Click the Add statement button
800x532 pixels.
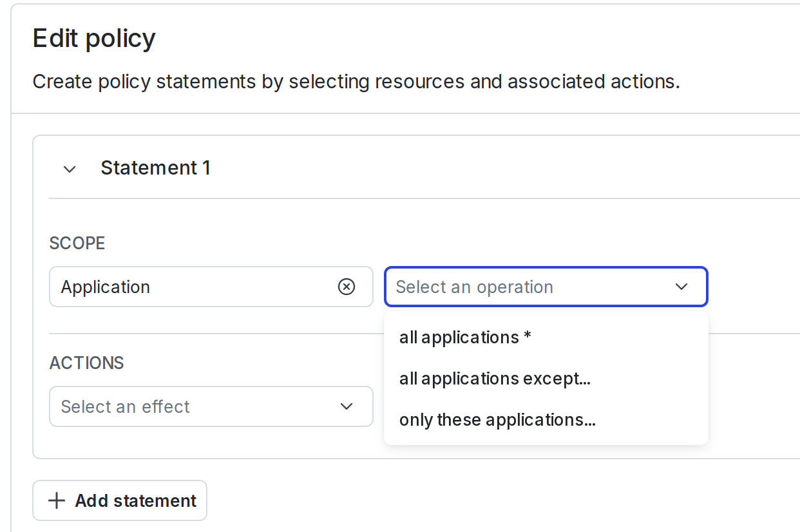(x=119, y=500)
